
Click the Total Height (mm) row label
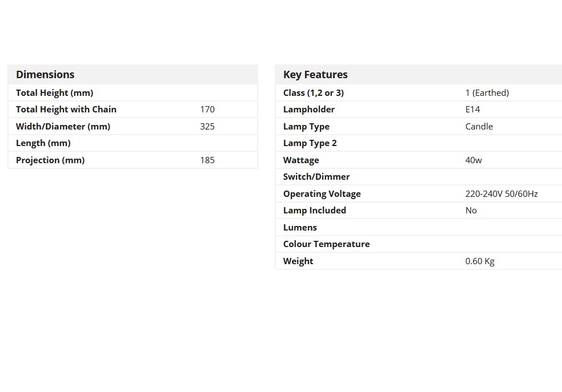[54, 92]
